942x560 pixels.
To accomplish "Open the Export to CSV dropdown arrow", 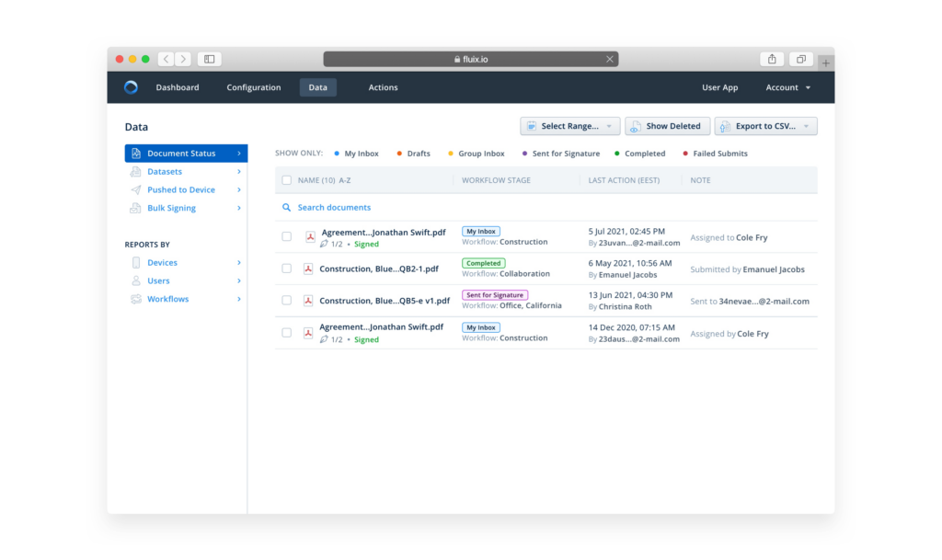I will click(x=806, y=126).
